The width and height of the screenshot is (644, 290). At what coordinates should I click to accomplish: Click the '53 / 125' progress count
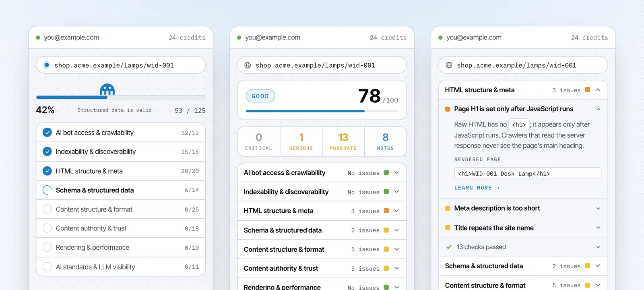(190, 110)
